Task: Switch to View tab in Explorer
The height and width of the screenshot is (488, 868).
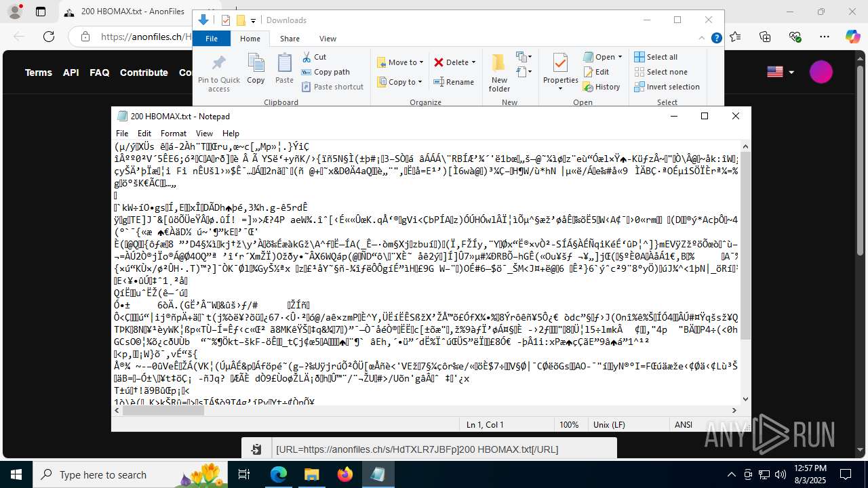Action: pyautogui.click(x=328, y=39)
